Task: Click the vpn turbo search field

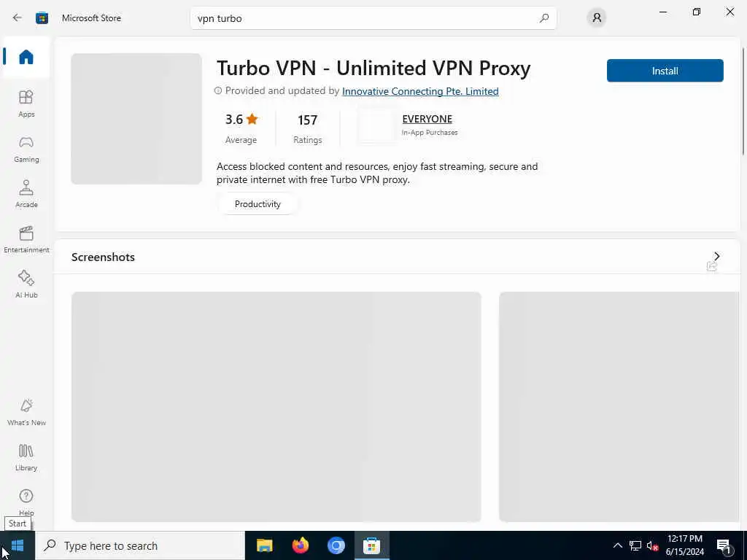Action: [373, 18]
